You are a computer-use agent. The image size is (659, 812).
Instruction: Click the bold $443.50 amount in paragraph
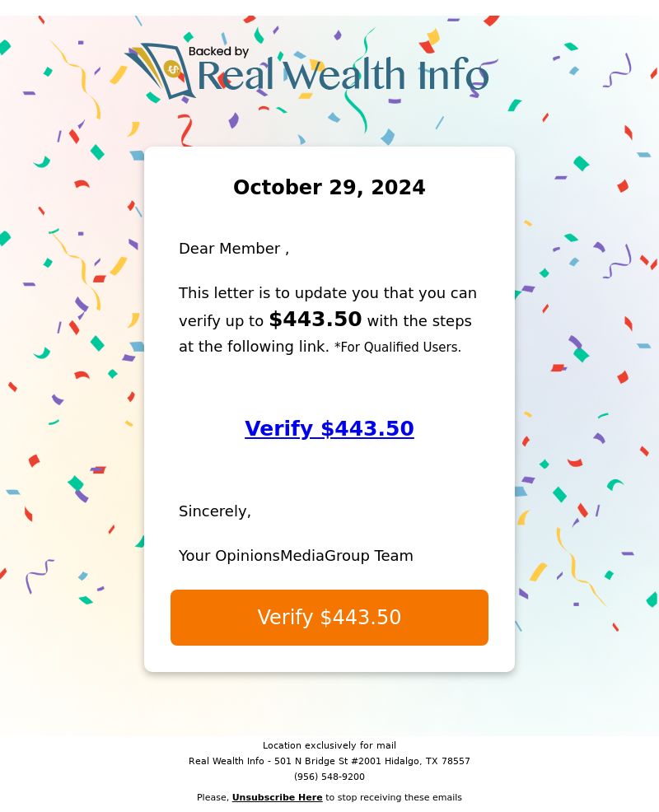tap(315, 319)
